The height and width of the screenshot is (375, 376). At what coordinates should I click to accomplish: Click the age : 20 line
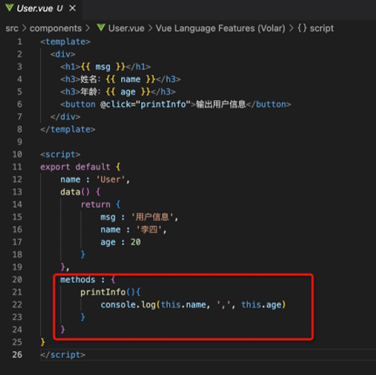(x=121, y=242)
